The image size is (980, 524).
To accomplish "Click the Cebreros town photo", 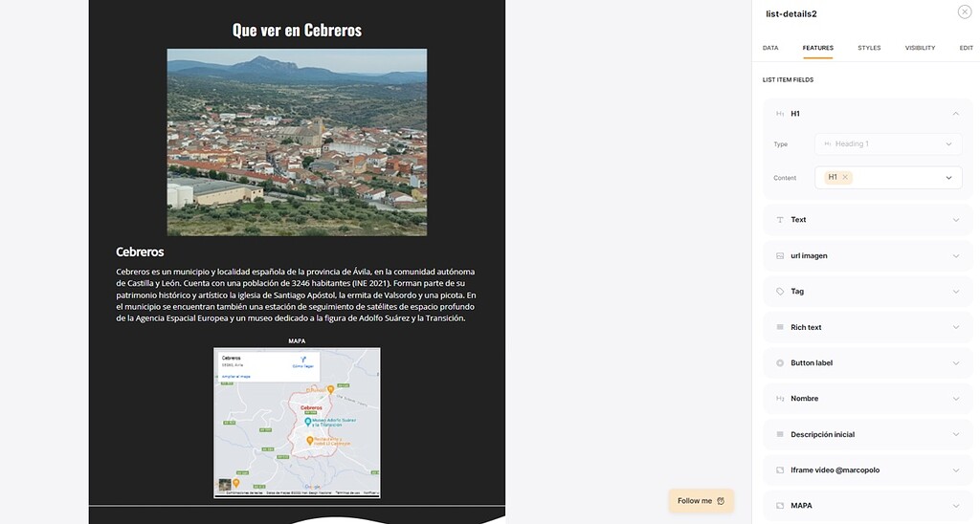I will (x=297, y=142).
